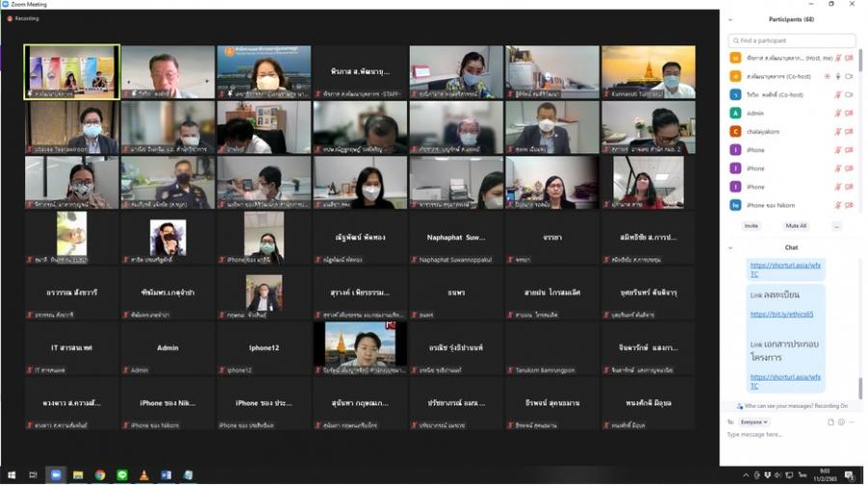Open LINE from the taskbar
The width and height of the screenshot is (868, 485).
point(122,475)
